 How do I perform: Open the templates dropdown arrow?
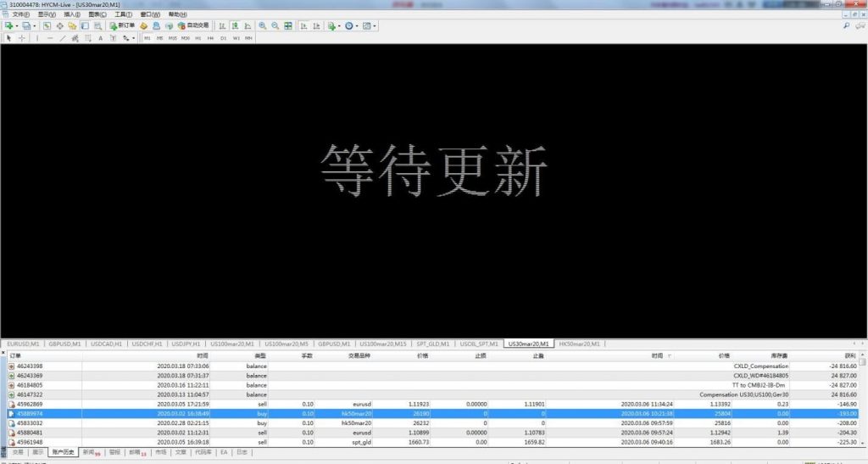375,26
